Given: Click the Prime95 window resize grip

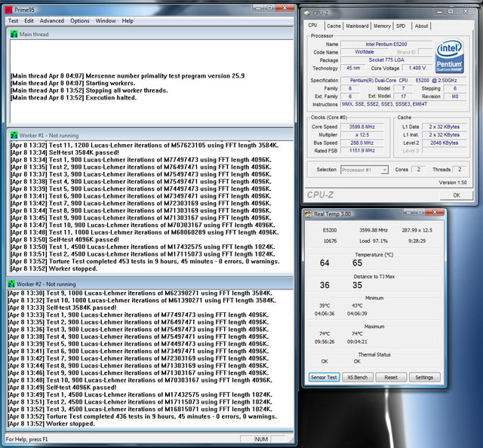Looking at the screenshot, I should click(291, 440).
